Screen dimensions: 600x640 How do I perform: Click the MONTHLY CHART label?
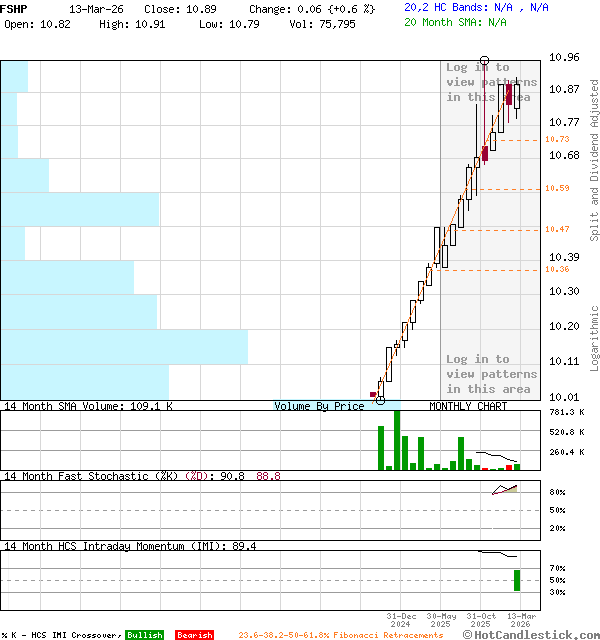[468, 406]
